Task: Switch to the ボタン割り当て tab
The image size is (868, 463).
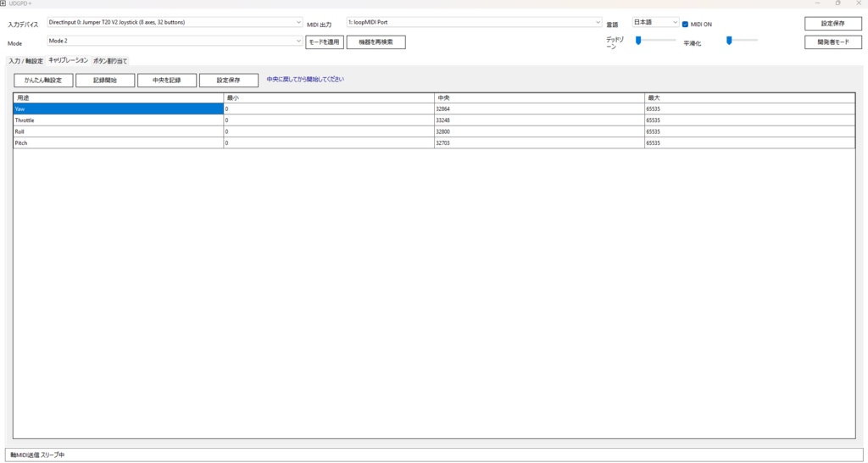Action: pos(110,61)
